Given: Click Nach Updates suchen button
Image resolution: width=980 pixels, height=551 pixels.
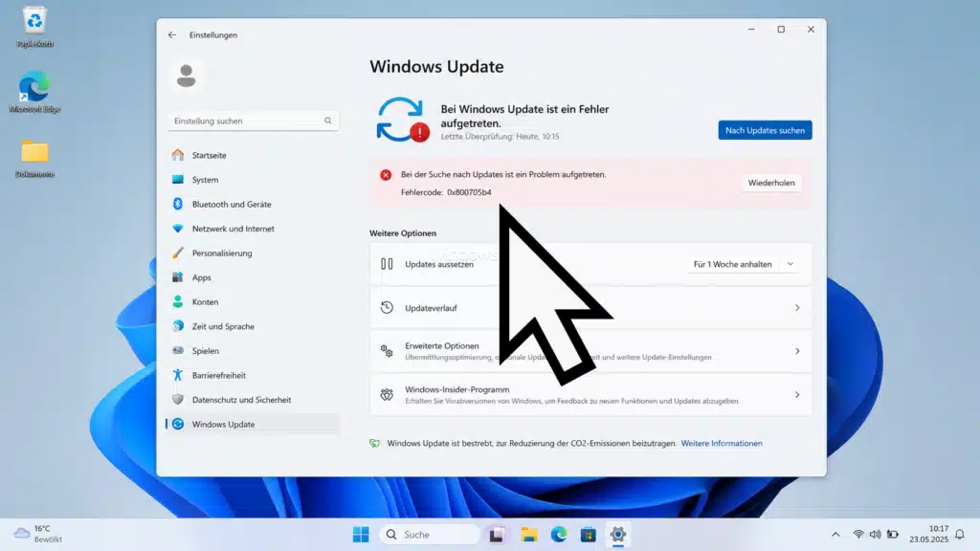Looking at the screenshot, I should tap(765, 130).
